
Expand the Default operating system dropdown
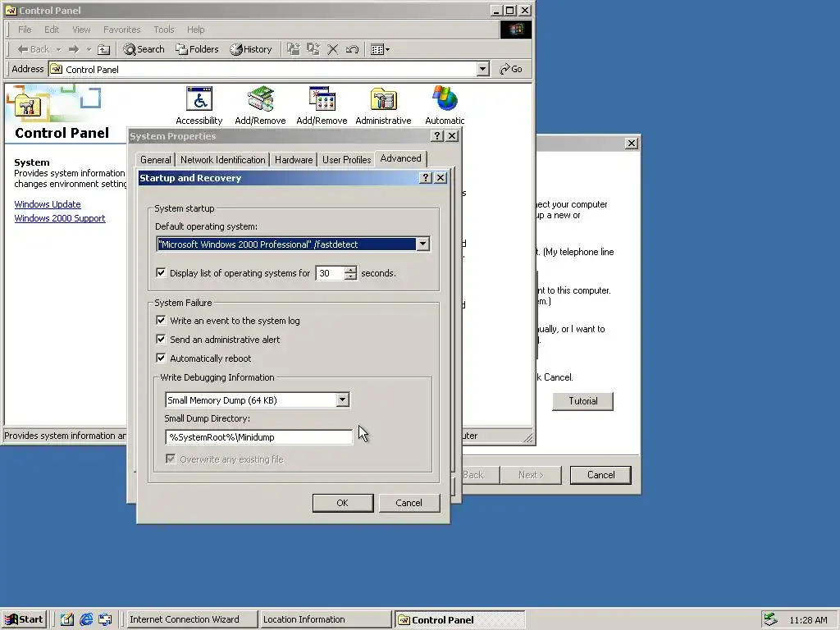click(422, 244)
